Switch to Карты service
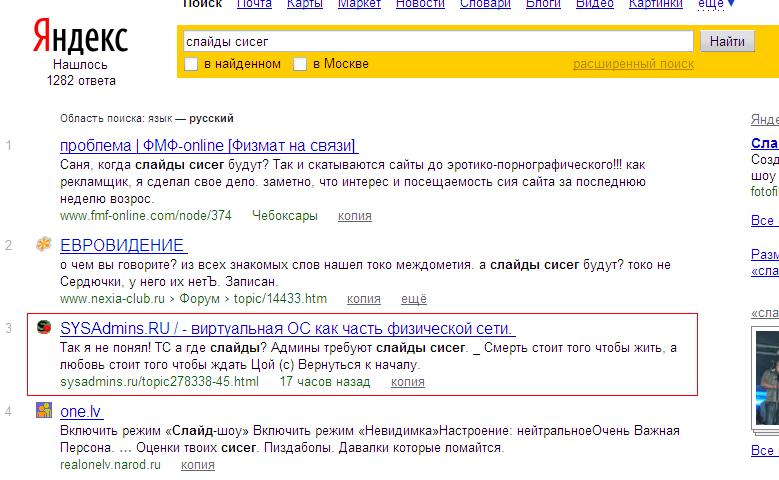Image resolution: width=779 pixels, height=480 pixels. point(305,4)
